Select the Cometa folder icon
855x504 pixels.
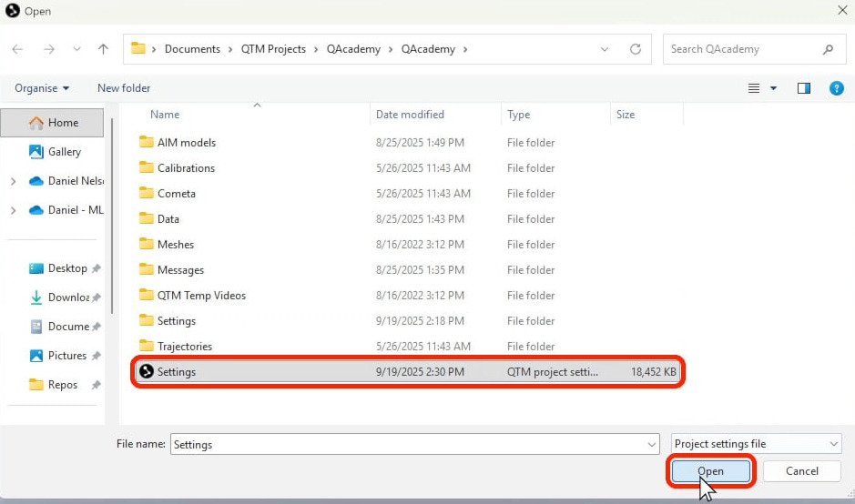146,193
